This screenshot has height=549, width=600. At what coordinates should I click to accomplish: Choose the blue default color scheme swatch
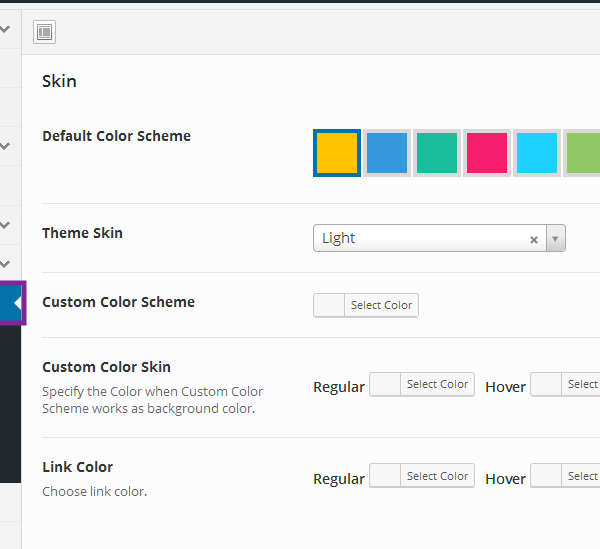click(386, 153)
